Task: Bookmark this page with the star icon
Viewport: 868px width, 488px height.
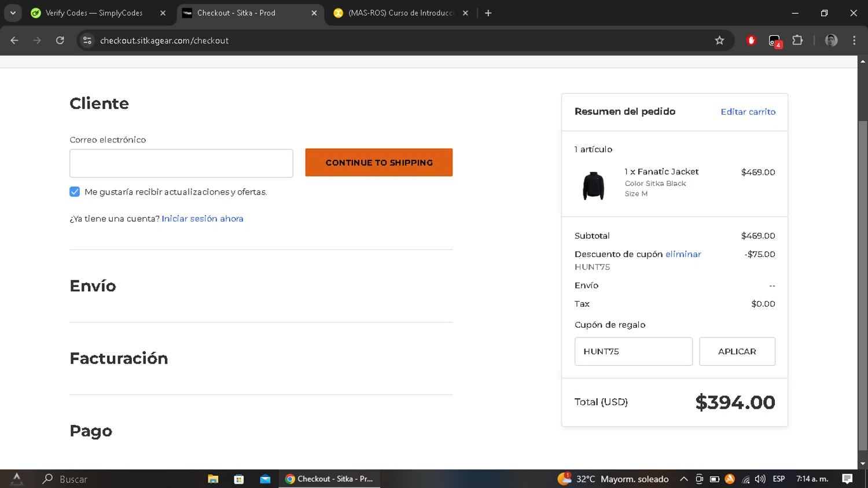Action: click(x=719, y=41)
